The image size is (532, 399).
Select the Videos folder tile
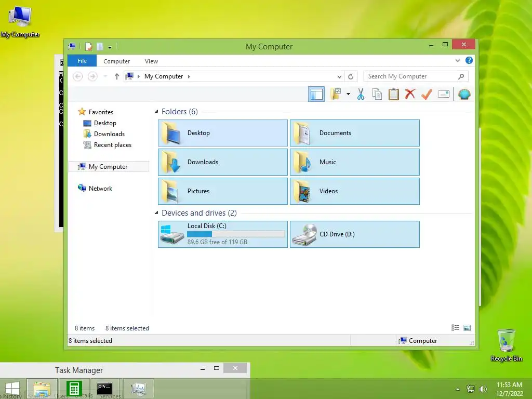pyautogui.click(x=355, y=191)
